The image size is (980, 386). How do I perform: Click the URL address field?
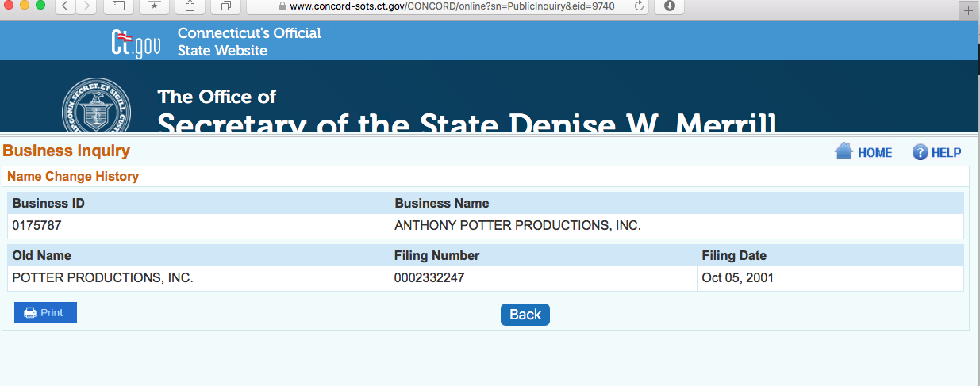[452, 6]
